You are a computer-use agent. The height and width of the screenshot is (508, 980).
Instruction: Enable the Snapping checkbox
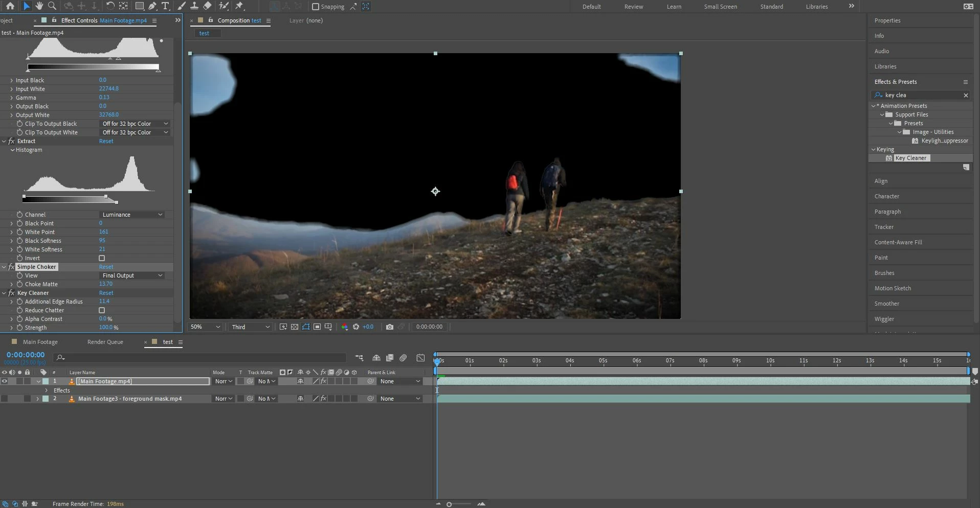pyautogui.click(x=316, y=7)
